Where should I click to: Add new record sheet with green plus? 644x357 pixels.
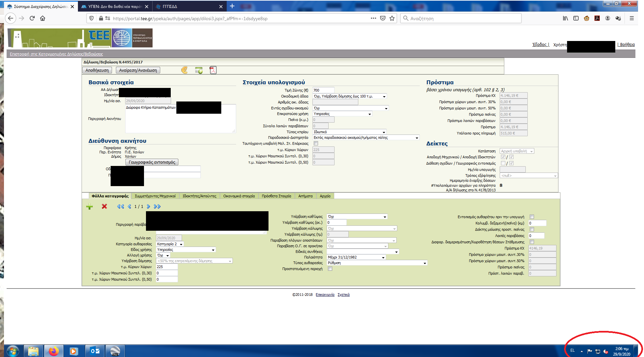point(89,207)
